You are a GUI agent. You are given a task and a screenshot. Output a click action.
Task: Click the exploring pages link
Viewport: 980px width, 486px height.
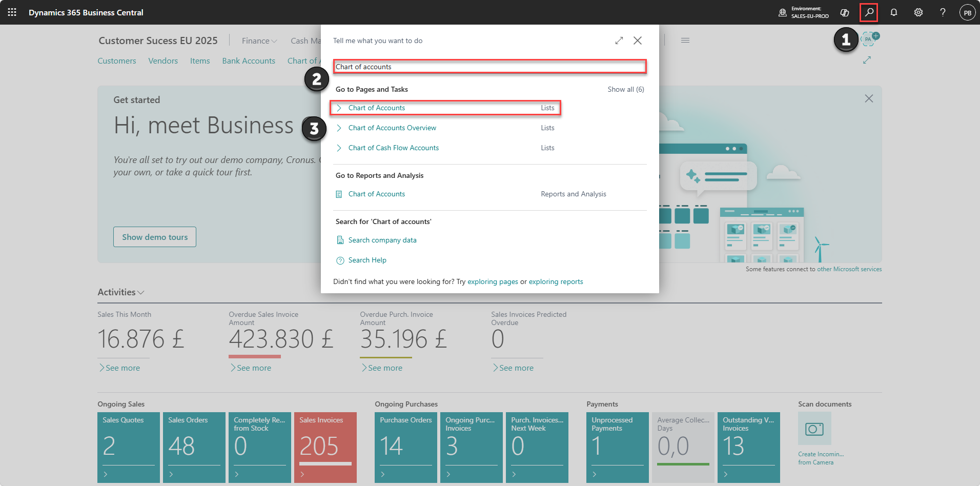pos(493,281)
